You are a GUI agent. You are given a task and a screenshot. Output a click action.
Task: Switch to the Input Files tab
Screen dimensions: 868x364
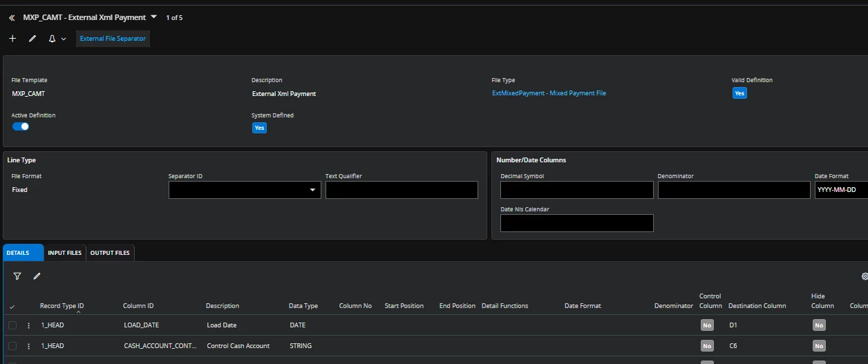coord(64,253)
